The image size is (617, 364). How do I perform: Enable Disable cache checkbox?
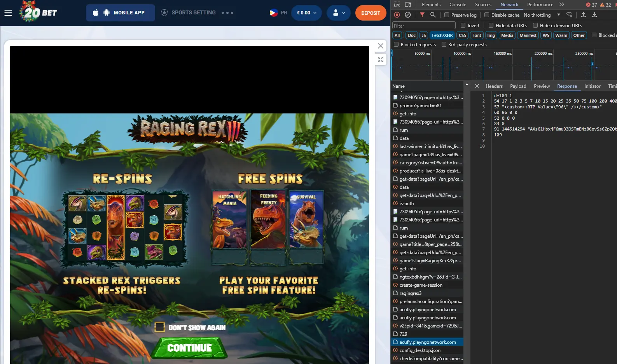coord(487,15)
